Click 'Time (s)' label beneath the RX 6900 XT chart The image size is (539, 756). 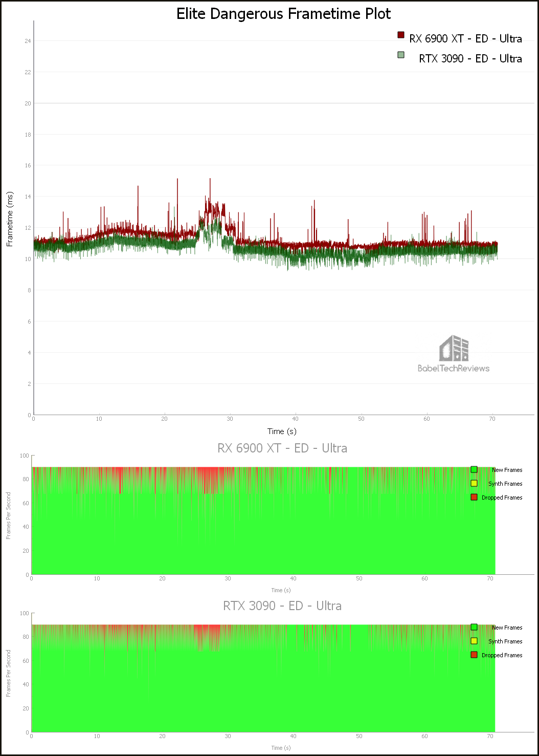(x=281, y=590)
